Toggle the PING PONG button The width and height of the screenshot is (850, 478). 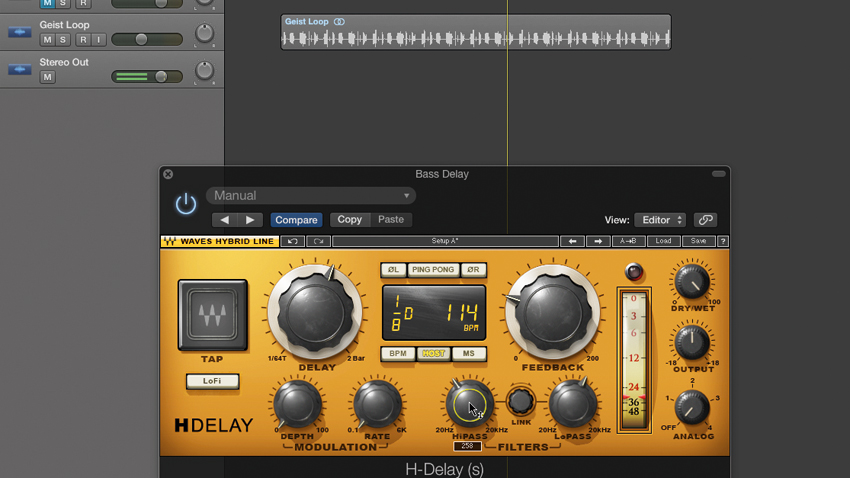click(433, 270)
